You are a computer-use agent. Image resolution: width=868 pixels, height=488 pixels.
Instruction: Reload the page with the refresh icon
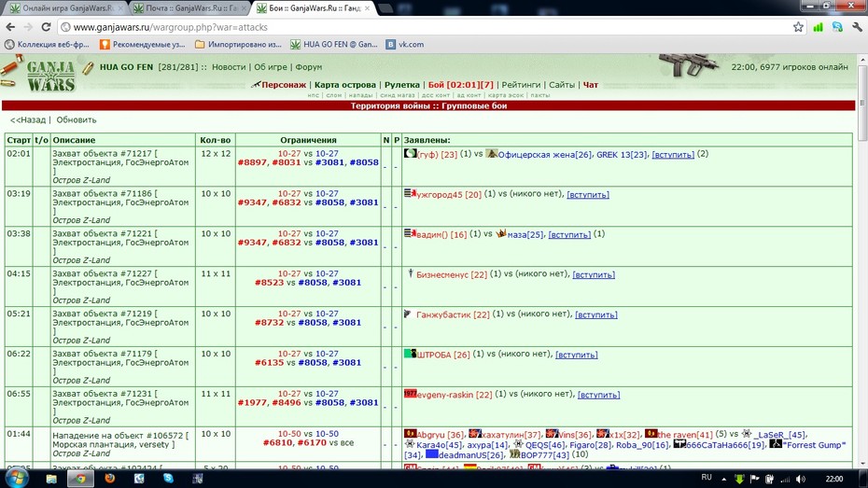click(x=47, y=27)
